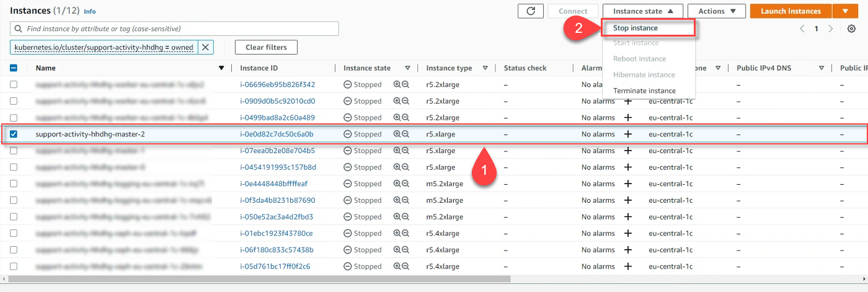Remove the kubernetes cluster filter tag
The height and width of the screenshot is (292, 868).
pyautogui.click(x=206, y=47)
